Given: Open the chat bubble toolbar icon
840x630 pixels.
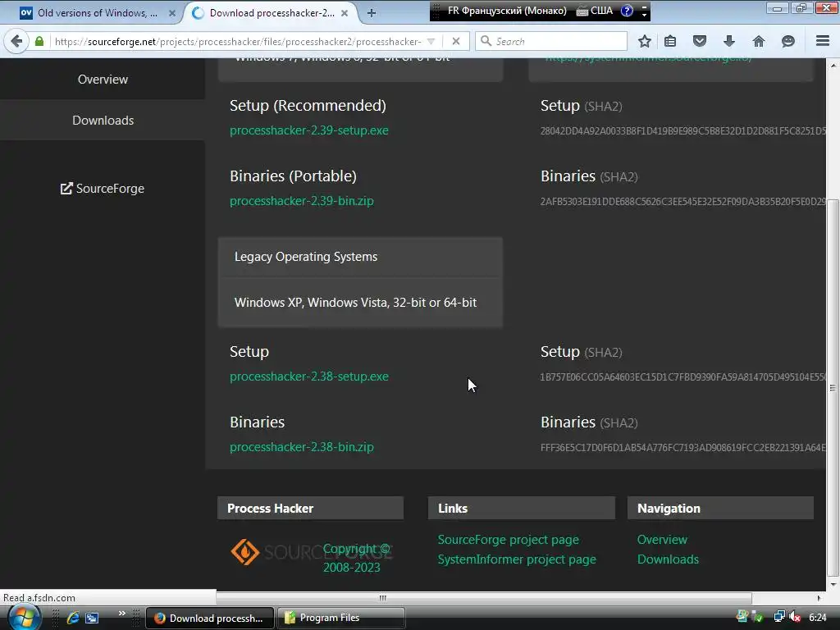Looking at the screenshot, I should [x=788, y=41].
